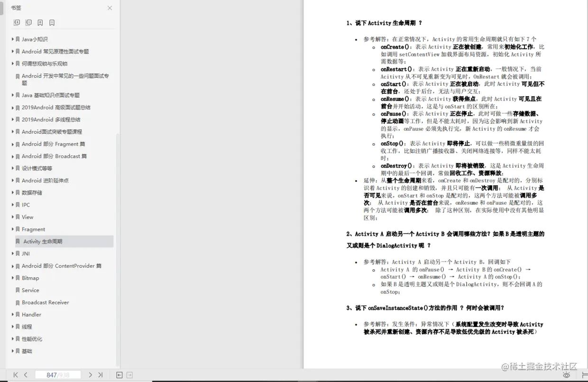Expand 何谓悲观锁与乐观锁 bookmark
This screenshot has height=382, width=588.
[13, 64]
